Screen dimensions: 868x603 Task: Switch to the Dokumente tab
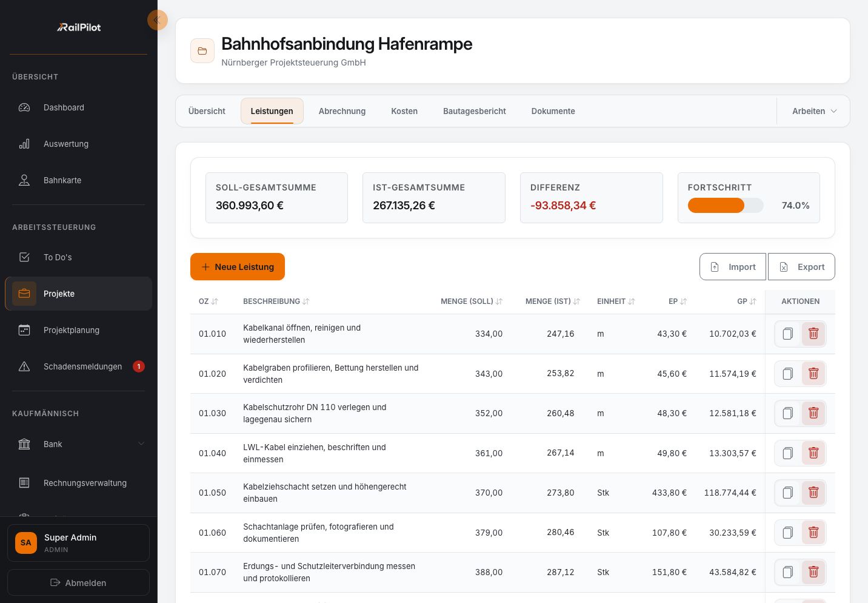(553, 111)
